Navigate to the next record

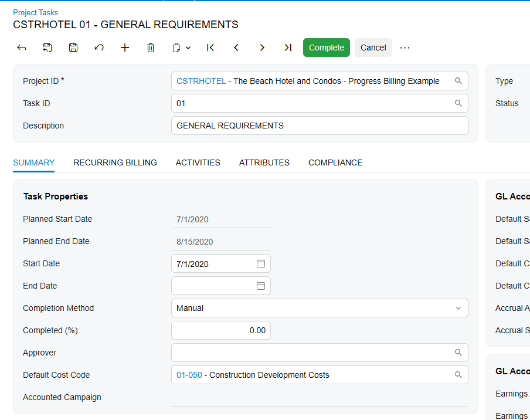click(x=262, y=48)
